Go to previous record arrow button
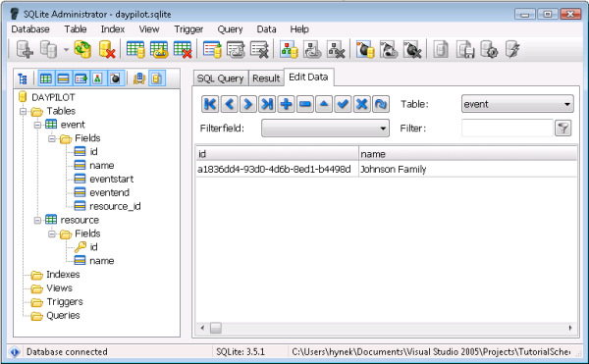Screen dimensions: 589x364 coord(229,104)
